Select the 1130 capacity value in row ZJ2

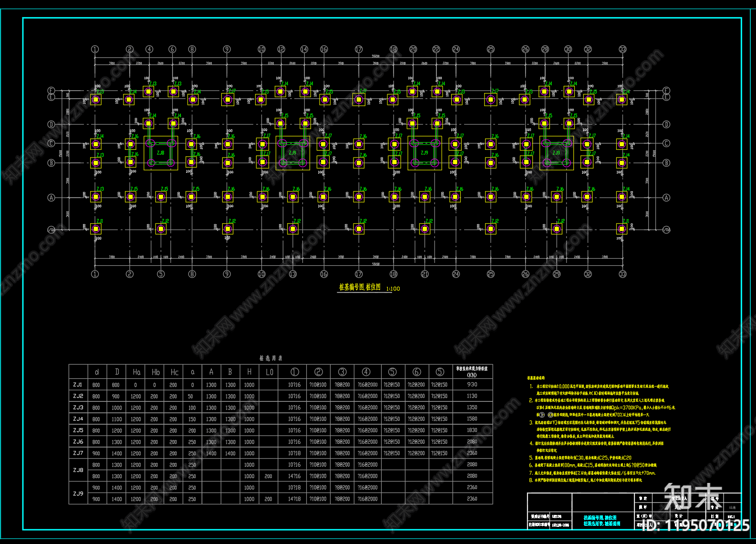(472, 396)
